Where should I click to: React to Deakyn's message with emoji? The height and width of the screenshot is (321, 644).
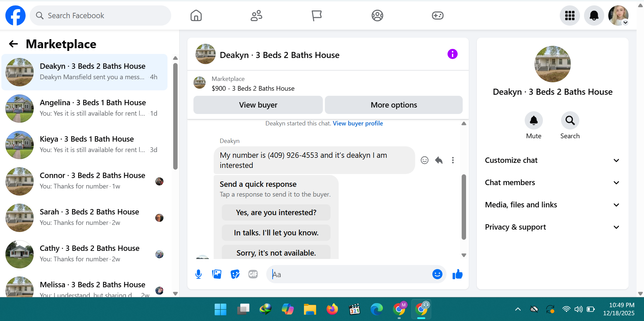[425, 160]
